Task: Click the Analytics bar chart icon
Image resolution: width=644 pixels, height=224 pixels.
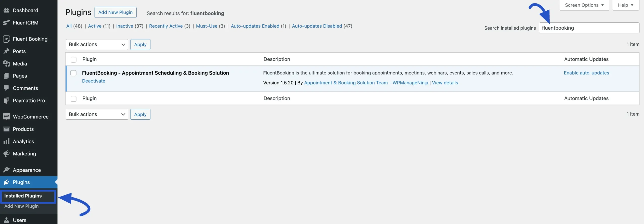Action: tap(6, 141)
